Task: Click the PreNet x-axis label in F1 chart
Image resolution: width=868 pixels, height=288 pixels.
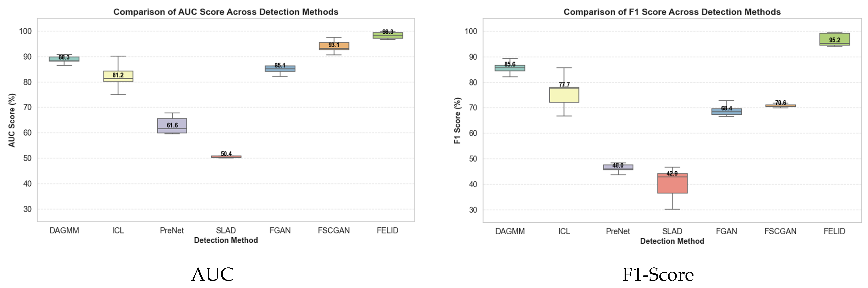Action: (x=618, y=231)
